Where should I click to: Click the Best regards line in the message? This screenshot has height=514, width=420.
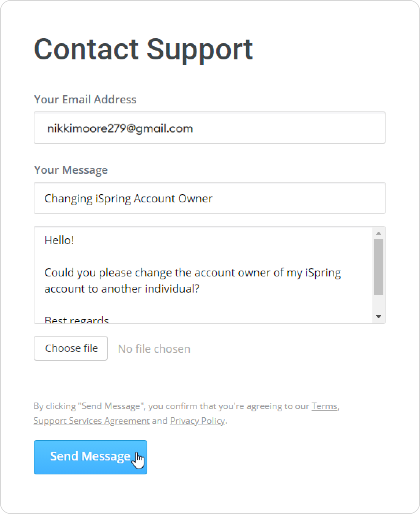[77, 320]
